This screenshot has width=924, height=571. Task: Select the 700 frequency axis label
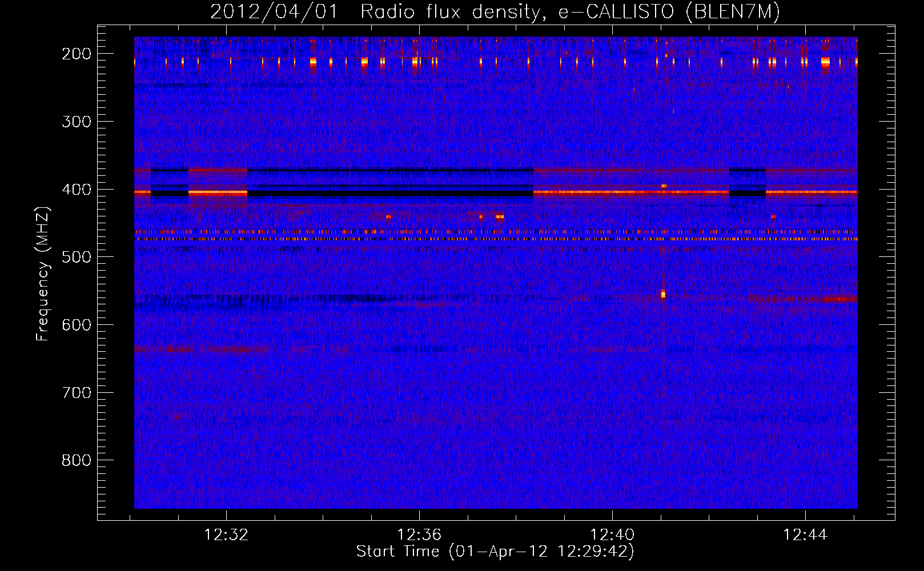coord(77,393)
